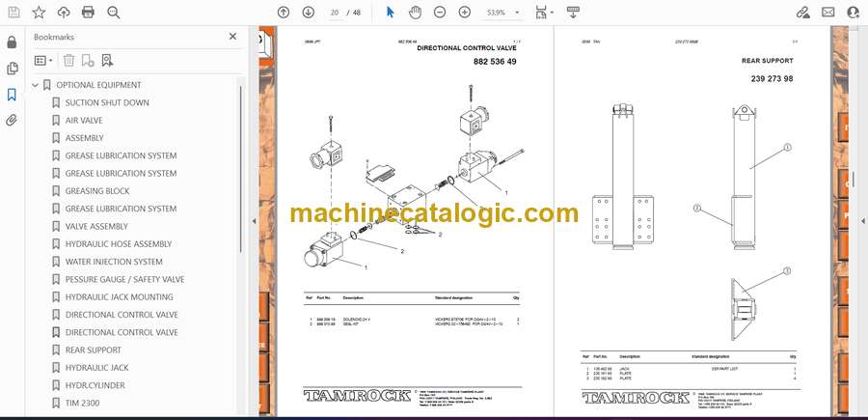Upload the file to cloud

(x=64, y=13)
